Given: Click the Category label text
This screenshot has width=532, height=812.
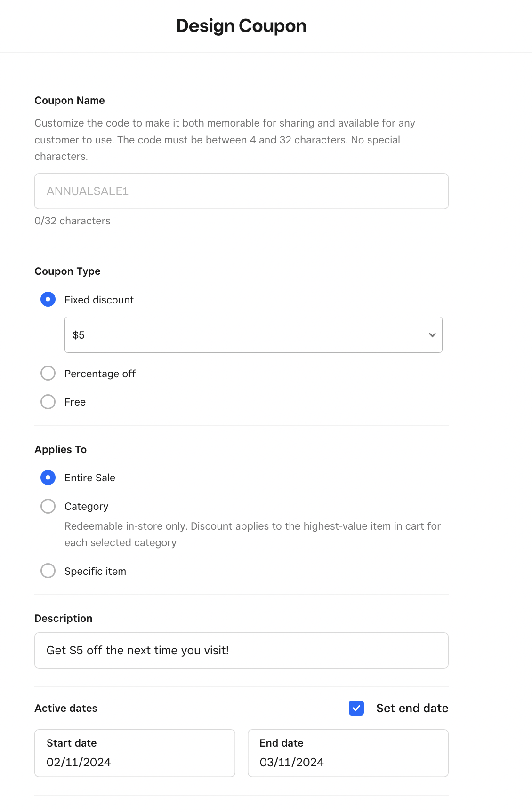Looking at the screenshot, I should pyautogui.click(x=86, y=507).
